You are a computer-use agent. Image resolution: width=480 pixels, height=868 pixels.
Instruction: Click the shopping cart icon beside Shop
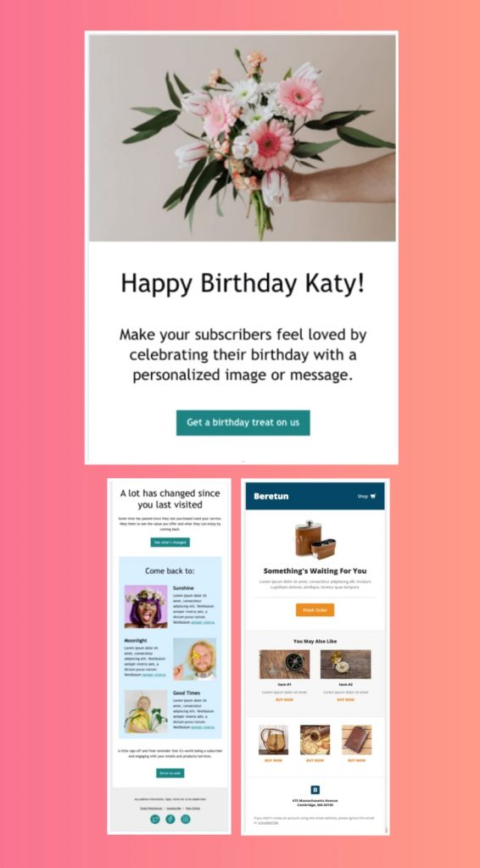(373, 496)
